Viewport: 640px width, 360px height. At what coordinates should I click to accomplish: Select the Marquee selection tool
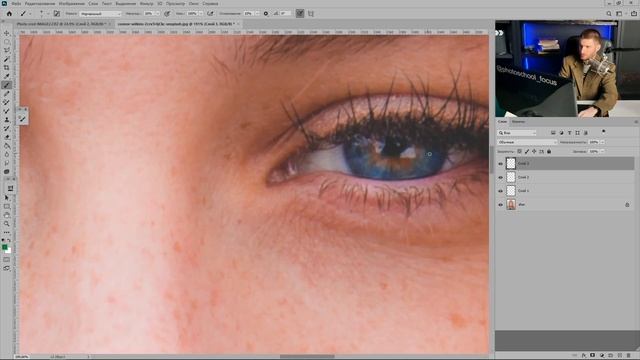click(x=7, y=42)
